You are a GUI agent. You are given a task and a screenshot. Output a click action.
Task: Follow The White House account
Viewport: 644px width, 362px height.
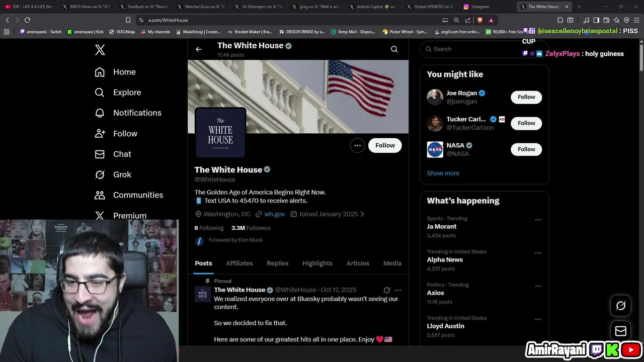[385, 145]
